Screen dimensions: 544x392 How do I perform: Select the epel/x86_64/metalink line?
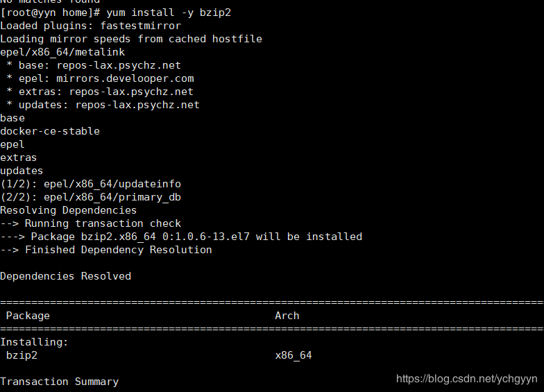[x=62, y=53]
